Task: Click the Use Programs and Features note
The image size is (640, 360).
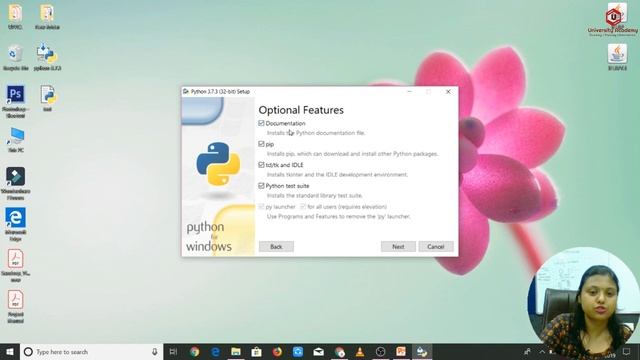Action: point(339,216)
